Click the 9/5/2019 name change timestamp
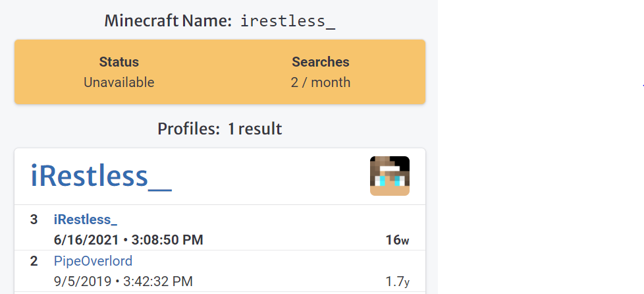The image size is (644, 294). pos(123,281)
